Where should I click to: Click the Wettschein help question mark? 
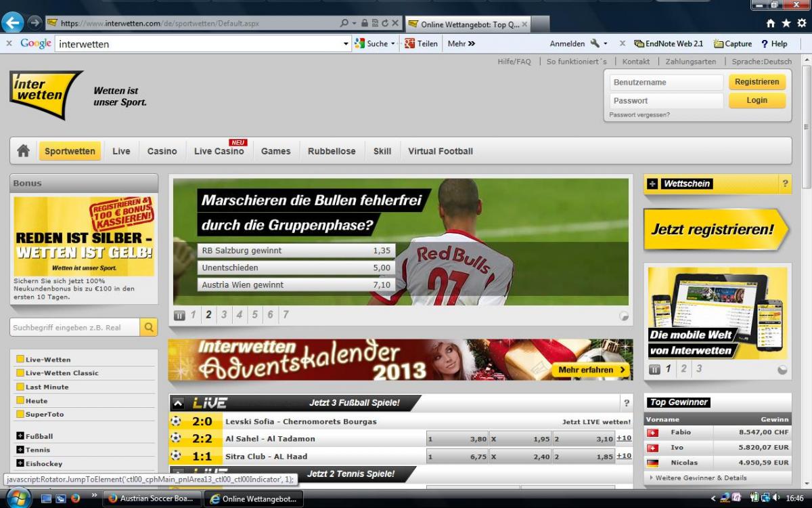click(785, 184)
